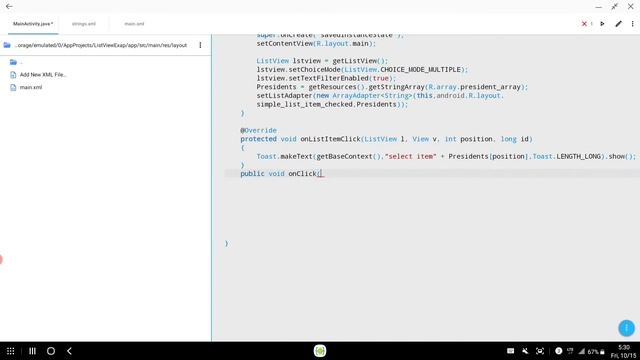Click the setChoiceMode CHOICE_MODE_MULTIPLE line

pos(362,69)
